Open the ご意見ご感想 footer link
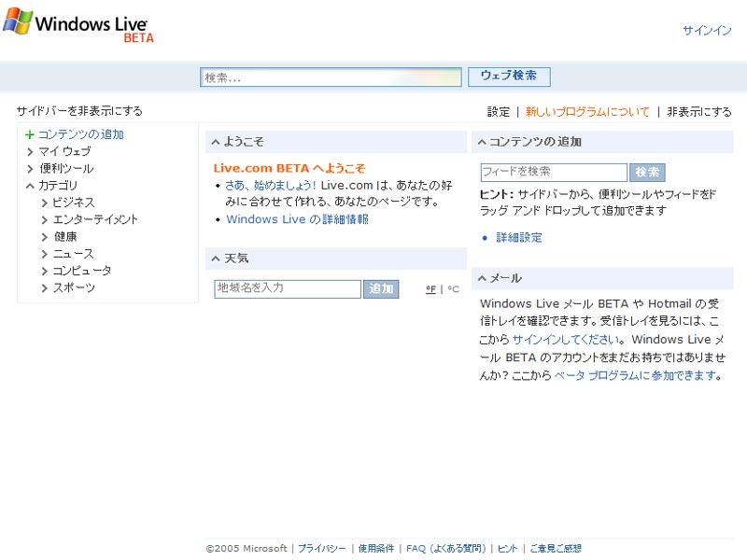 (x=556, y=549)
